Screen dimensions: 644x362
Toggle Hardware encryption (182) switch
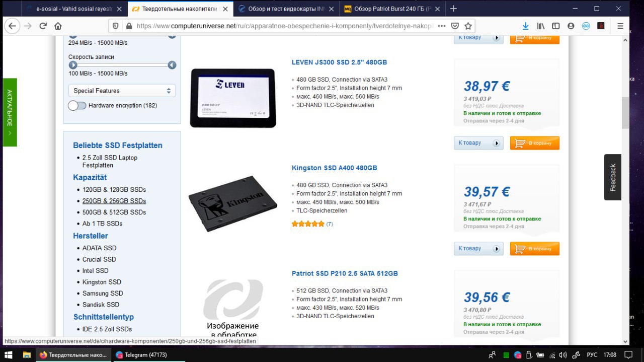tap(77, 106)
